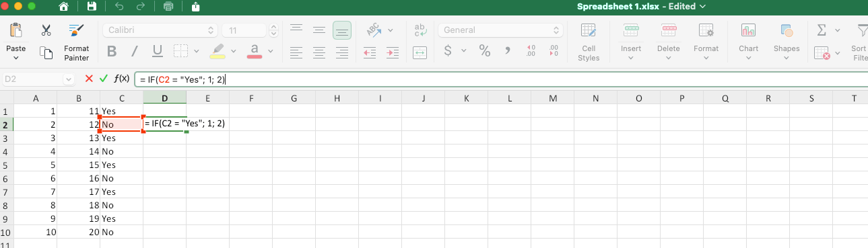Click the Print icon in title bar
The height and width of the screenshot is (248, 868).
(168, 7)
